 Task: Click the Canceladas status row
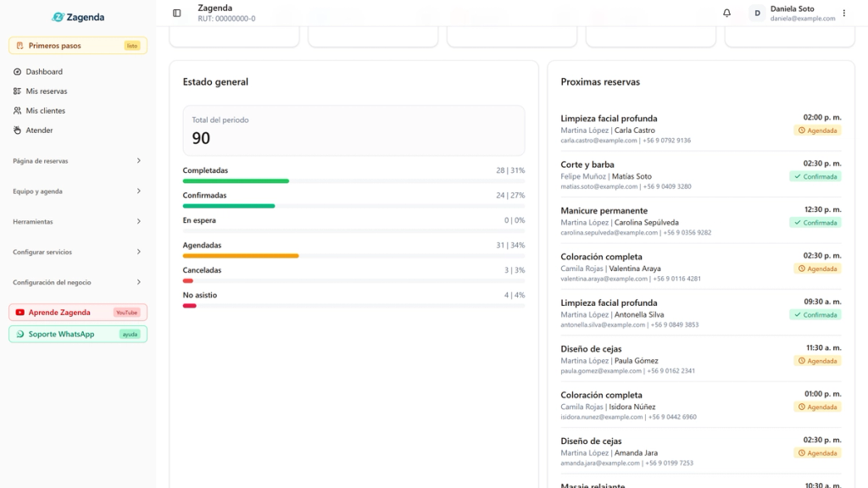pyautogui.click(x=353, y=274)
